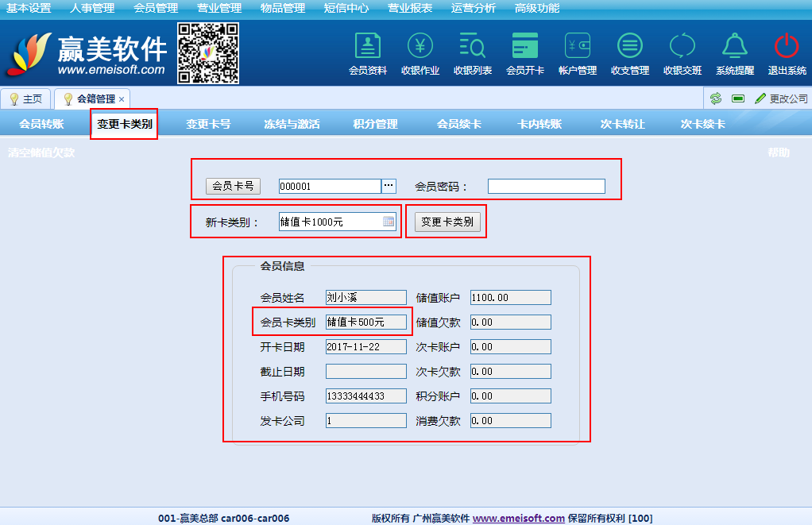
Task: Switch to the 变更卡号 tab
Action: [x=208, y=124]
